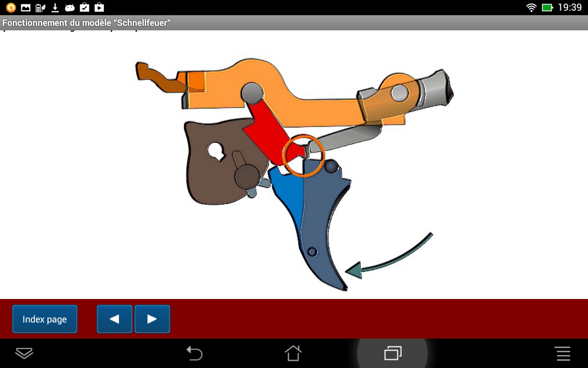The image size is (588, 368).
Task: Advance to the next animation step
Action: (152, 318)
